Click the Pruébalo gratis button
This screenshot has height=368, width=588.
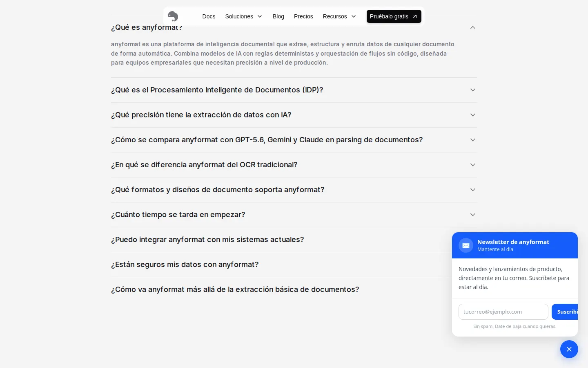coord(394,16)
